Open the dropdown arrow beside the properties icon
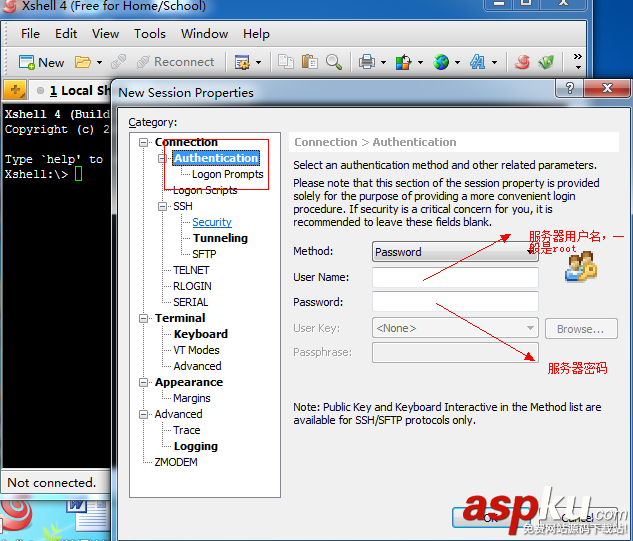633x541 pixels. (258, 63)
